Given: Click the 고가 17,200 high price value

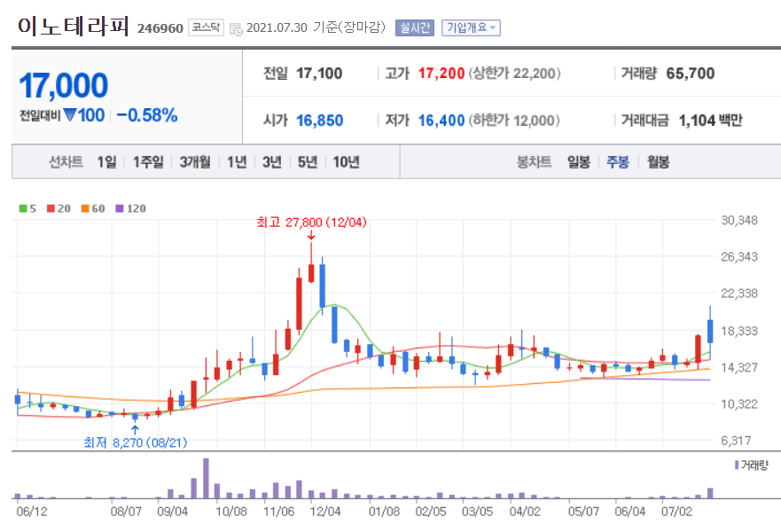Looking at the screenshot, I should tap(441, 74).
